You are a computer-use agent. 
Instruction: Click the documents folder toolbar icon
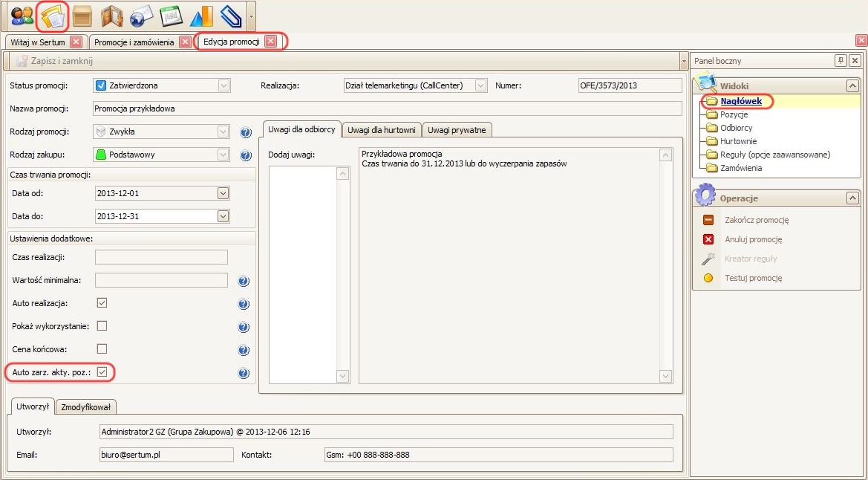tap(52, 16)
